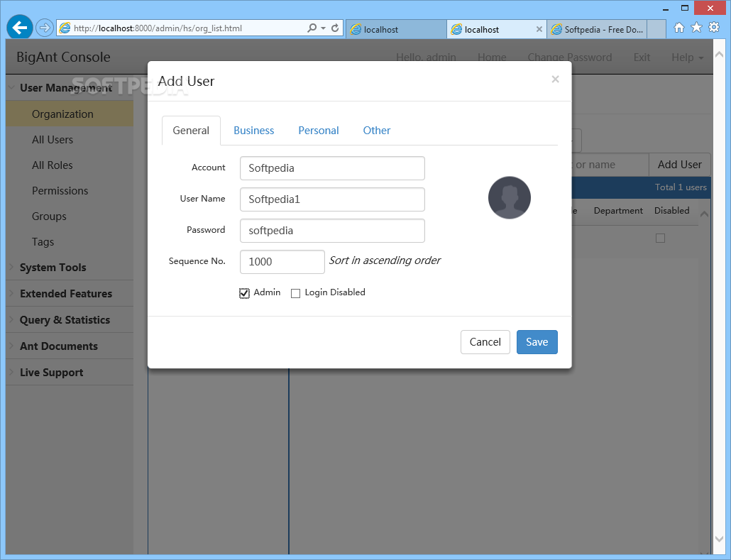
Task: Click the Exit link in header
Action: pos(642,57)
